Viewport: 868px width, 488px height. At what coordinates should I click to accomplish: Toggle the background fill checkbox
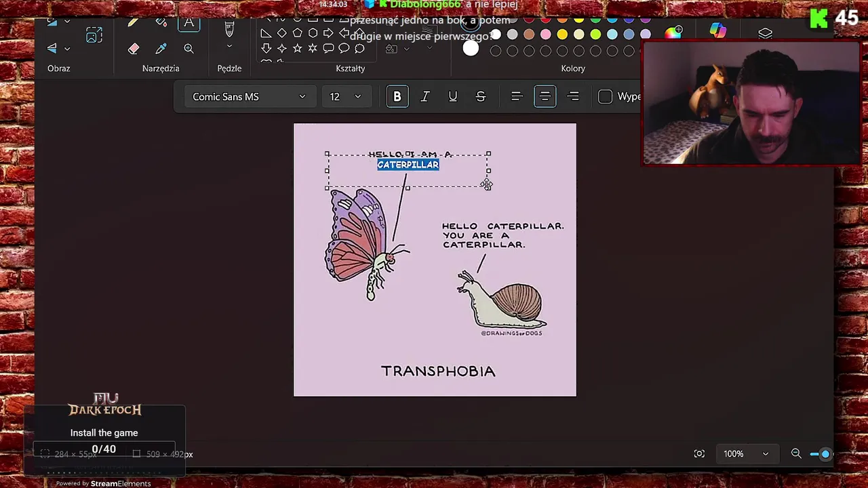606,97
